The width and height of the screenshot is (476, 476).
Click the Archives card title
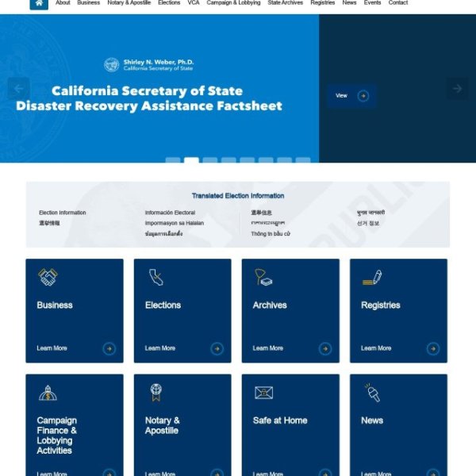pos(270,305)
